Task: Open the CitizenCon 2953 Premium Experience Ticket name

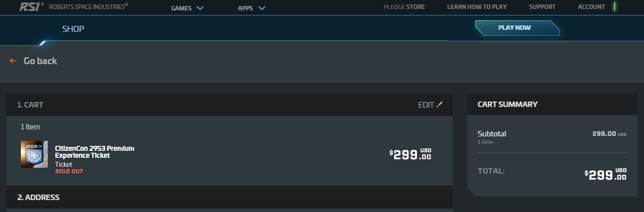Action: pos(95,152)
